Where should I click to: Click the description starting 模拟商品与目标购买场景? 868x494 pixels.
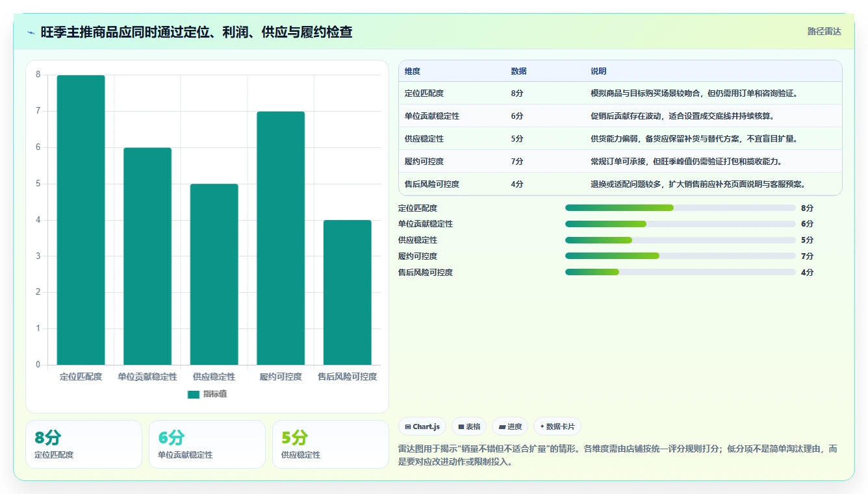694,93
